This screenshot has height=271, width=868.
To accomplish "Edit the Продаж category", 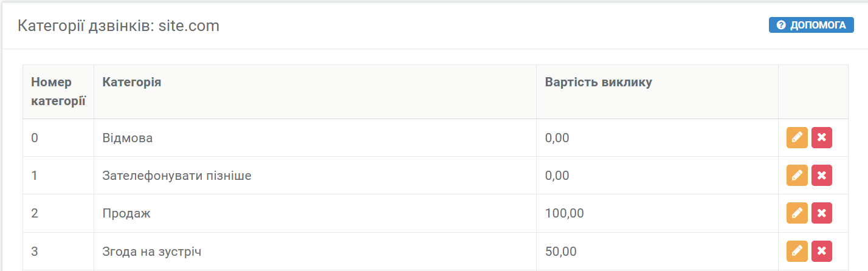I will [x=797, y=213].
